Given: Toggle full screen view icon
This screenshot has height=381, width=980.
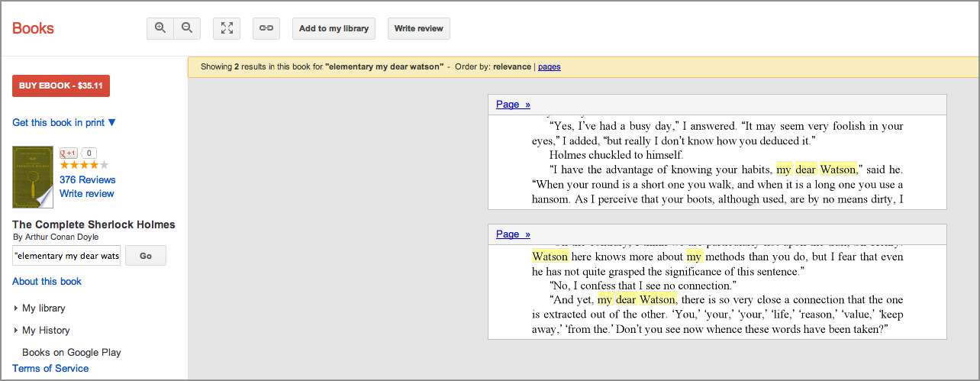Looking at the screenshot, I should (x=227, y=28).
